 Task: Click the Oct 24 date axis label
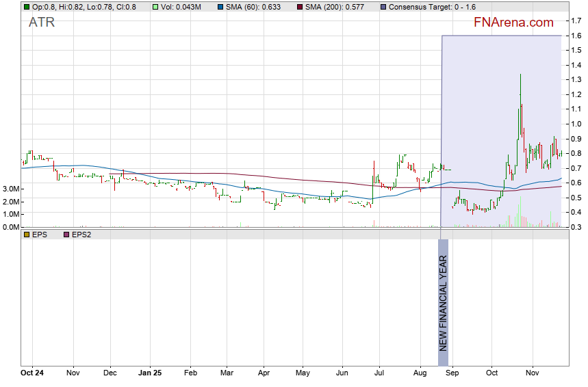31,373
